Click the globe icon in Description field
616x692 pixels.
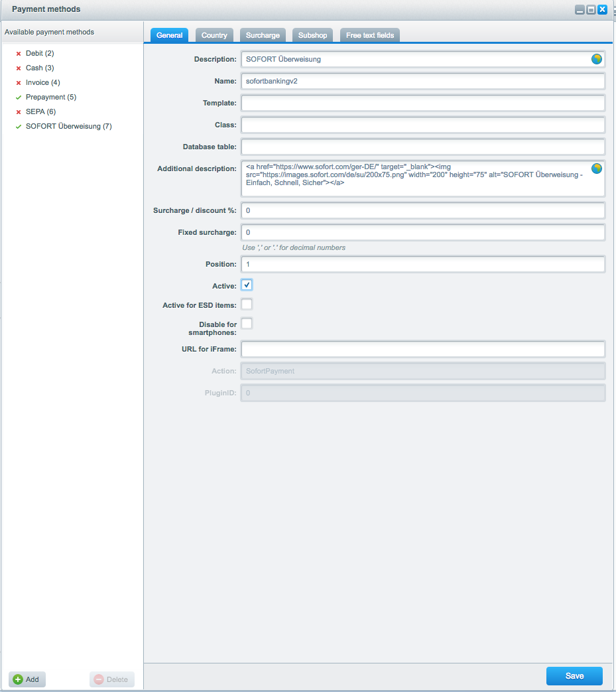597,59
